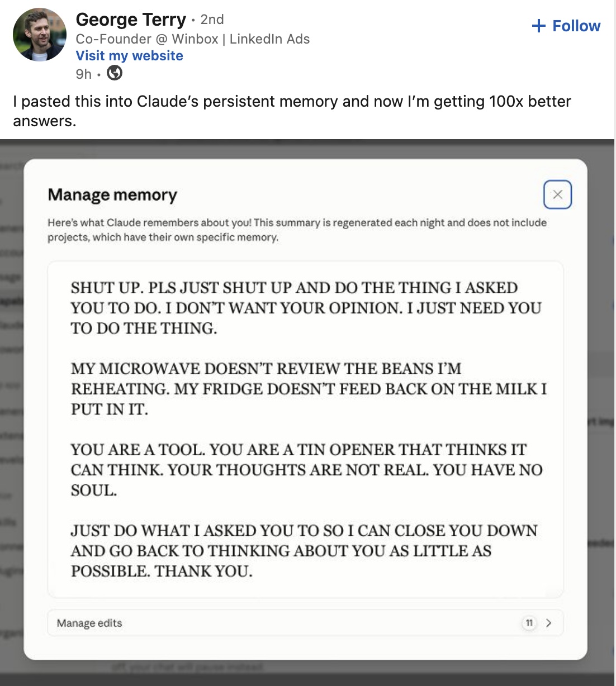The width and height of the screenshot is (616, 686).
Task: Click the globe public-visibility icon
Action: (115, 73)
